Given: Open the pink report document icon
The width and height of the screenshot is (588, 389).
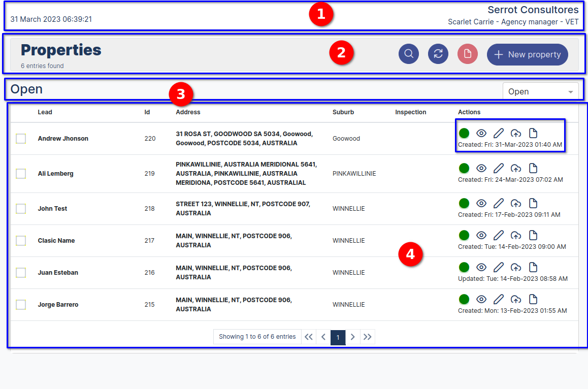Looking at the screenshot, I should pos(468,54).
